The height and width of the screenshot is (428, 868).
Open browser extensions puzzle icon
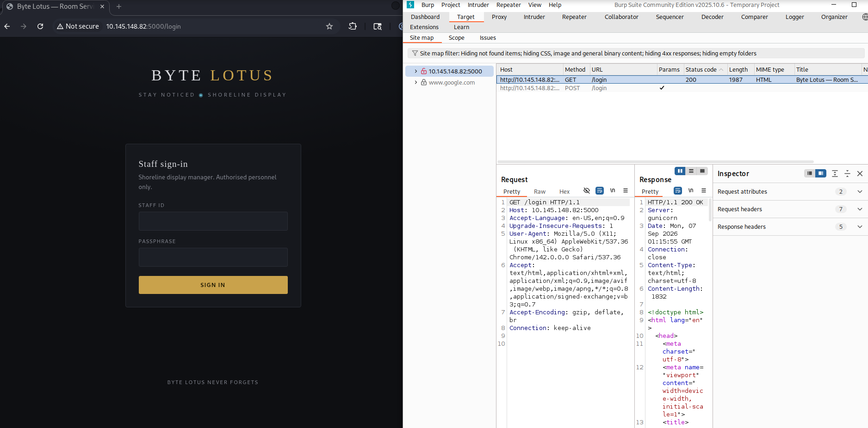(x=353, y=26)
